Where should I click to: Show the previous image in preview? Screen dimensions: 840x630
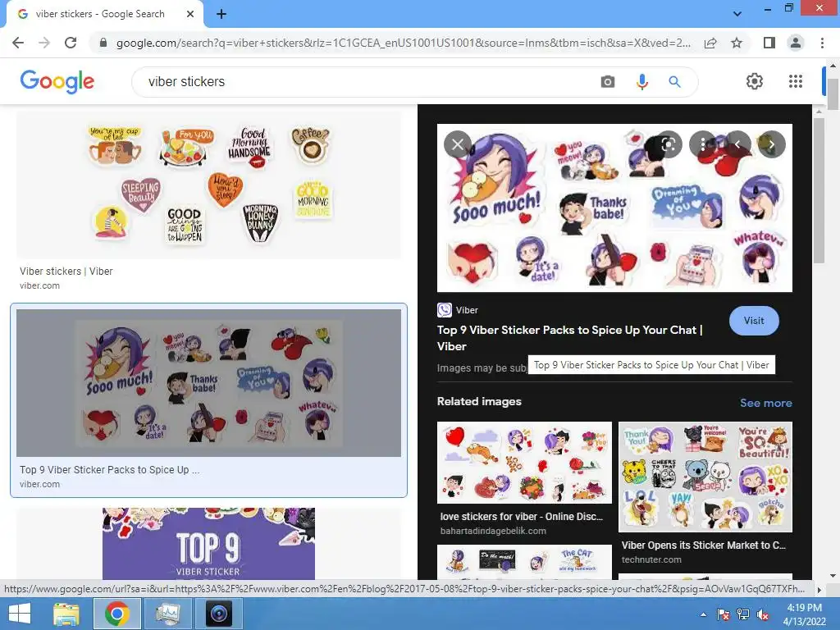pyautogui.click(x=737, y=144)
